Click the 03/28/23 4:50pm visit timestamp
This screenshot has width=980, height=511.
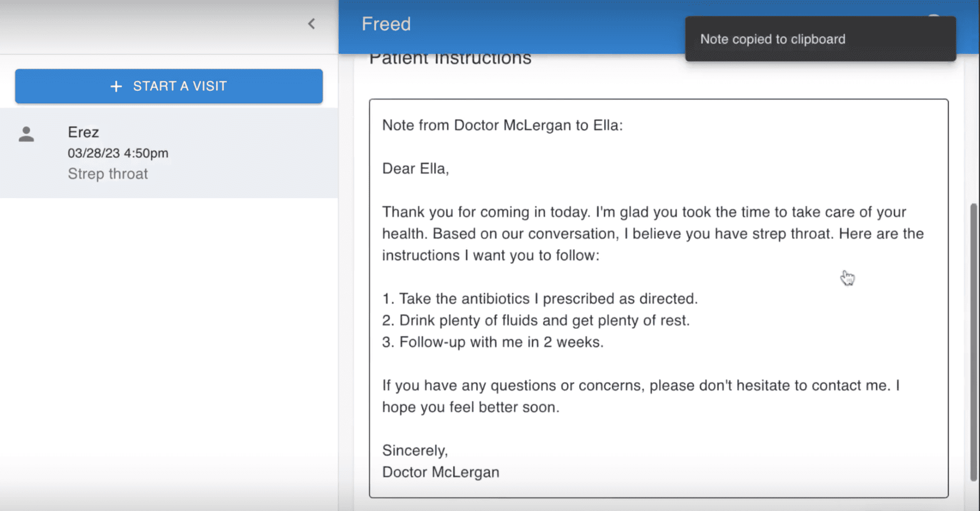point(118,153)
